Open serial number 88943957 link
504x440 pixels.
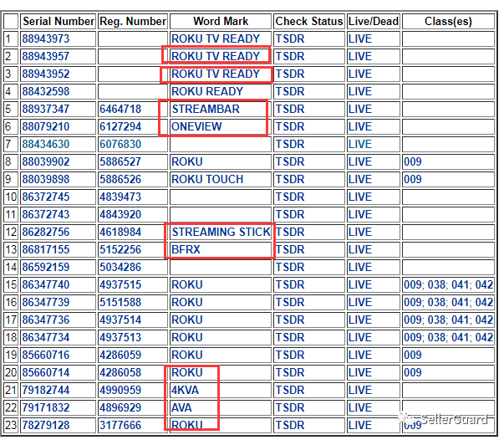[46, 56]
